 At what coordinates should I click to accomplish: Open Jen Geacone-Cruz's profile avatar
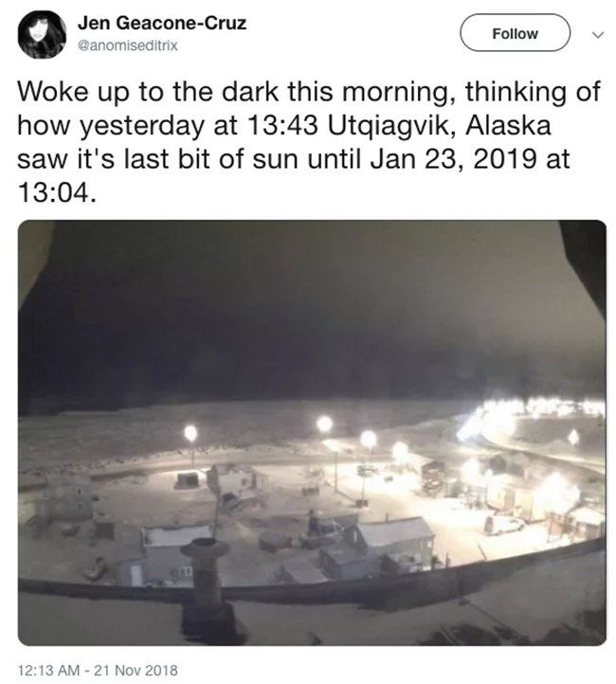(42, 34)
